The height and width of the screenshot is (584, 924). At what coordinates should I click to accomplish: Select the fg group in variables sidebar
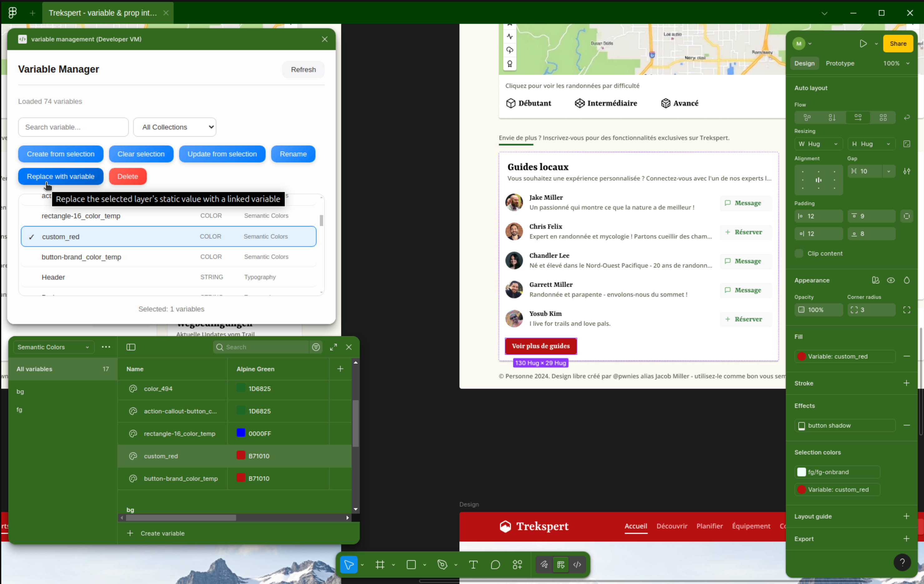point(19,410)
